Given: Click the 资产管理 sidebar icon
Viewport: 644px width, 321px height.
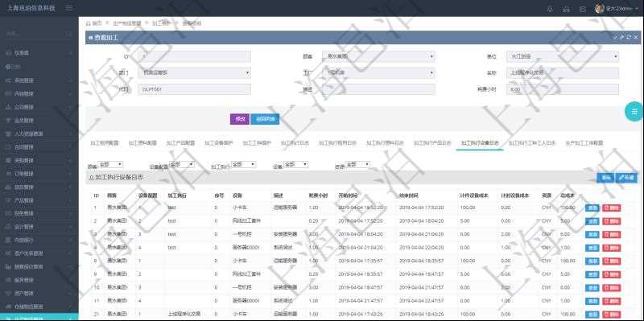Looking at the screenshot, I should point(9,294).
